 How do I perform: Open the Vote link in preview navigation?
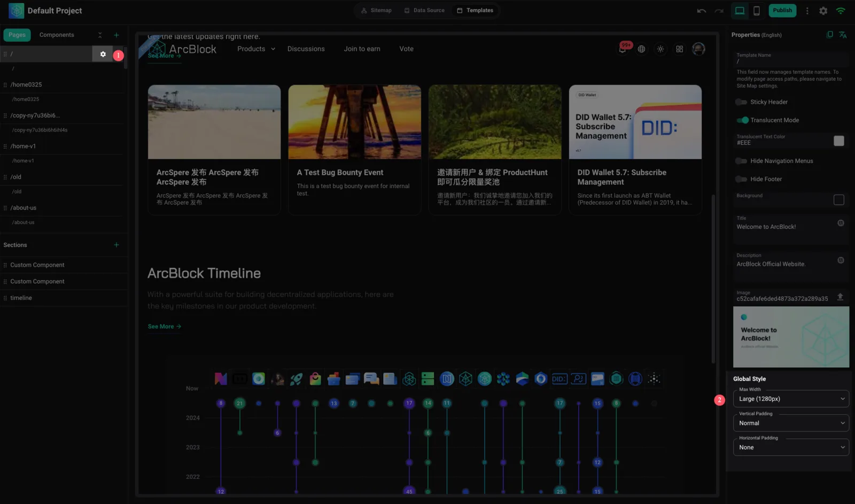point(407,49)
